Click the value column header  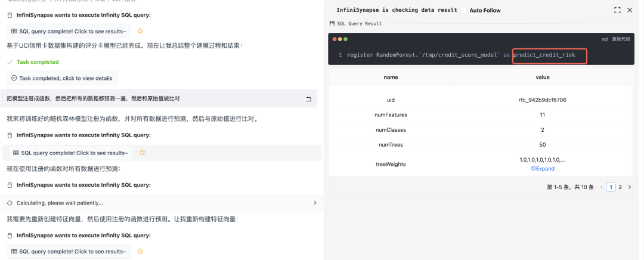(x=543, y=77)
